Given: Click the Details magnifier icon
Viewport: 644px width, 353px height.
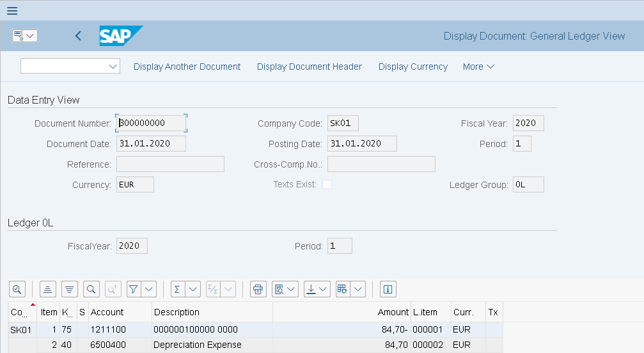Looking at the screenshot, I should (17, 289).
